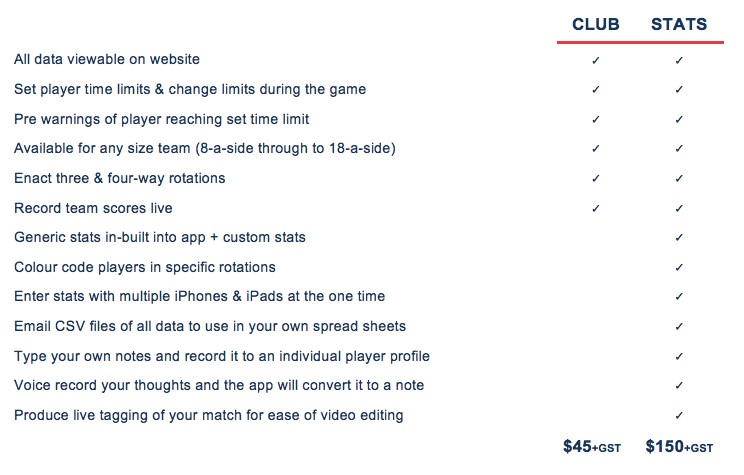Click the $45+GST Club price
Screen dimensions: 744x475
(592, 447)
